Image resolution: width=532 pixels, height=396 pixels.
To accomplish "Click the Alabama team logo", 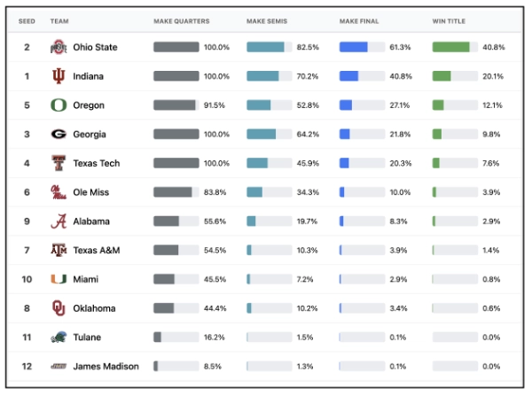I will point(59,221).
